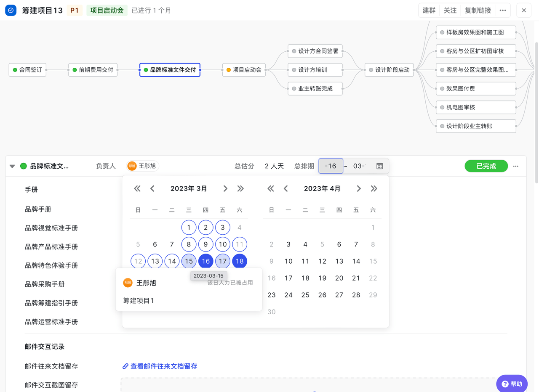Open the calendar icon in date range field

379,166
